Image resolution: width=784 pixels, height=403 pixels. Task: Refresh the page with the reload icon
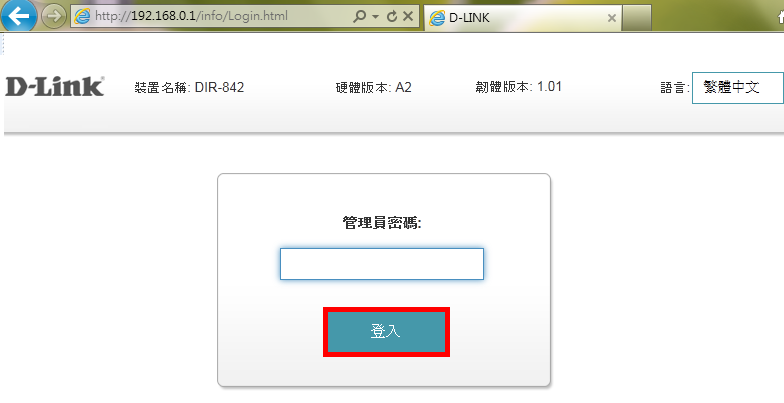tap(392, 16)
